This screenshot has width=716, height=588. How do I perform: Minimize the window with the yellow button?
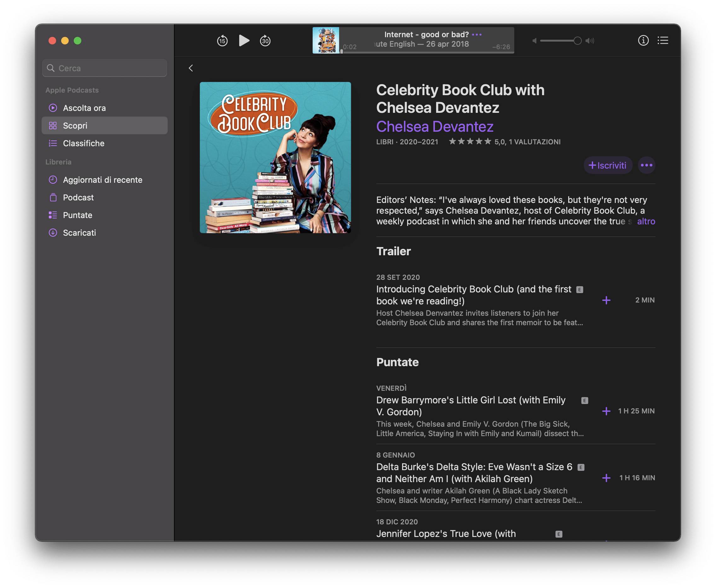pos(65,41)
